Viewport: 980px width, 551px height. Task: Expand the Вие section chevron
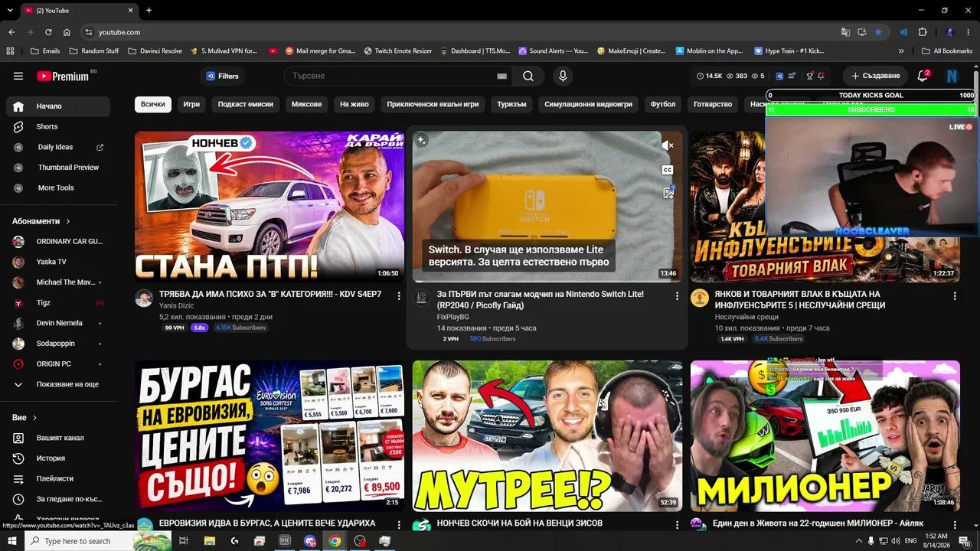(x=34, y=418)
